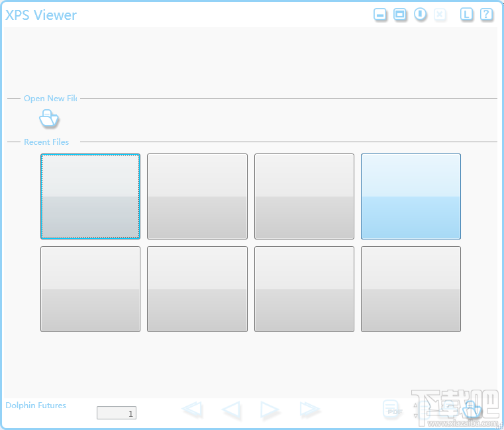This screenshot has height=430, width=504.
Task: Go to the previous page
Action: (231, 410)
